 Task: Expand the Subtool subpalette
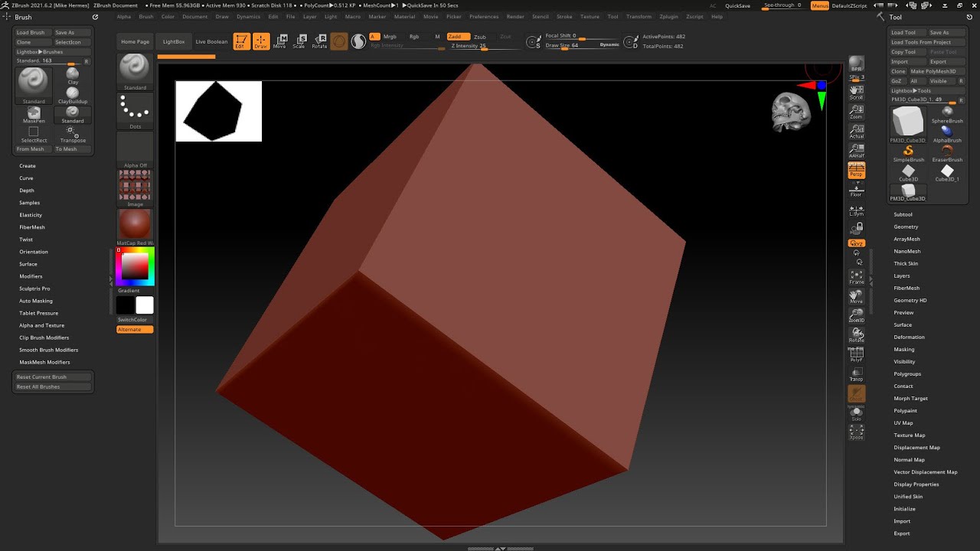pos(903,214)
